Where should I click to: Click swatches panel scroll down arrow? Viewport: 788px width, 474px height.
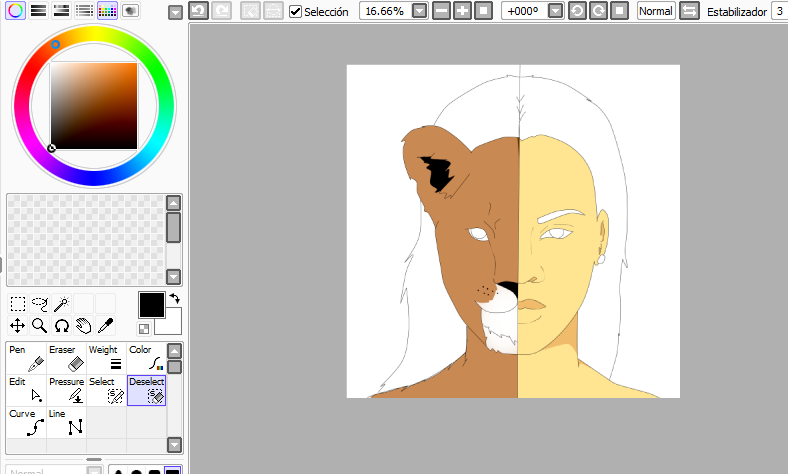[x=173, y=276]
